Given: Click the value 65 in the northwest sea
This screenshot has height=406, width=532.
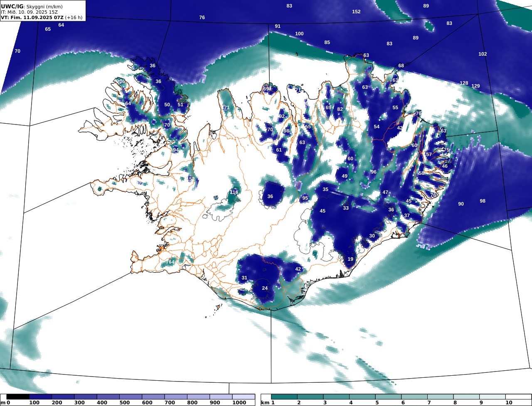Looking at the screenshot, I should pyautogui.click(x=48, y=29).
